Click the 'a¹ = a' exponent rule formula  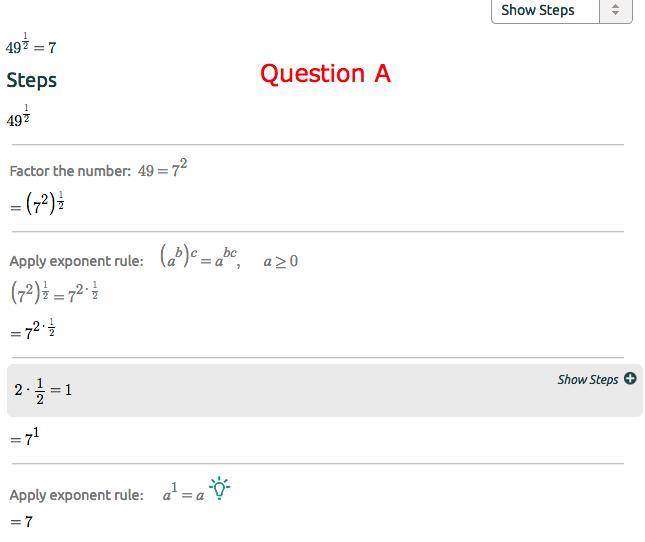(x=183, y=493)
